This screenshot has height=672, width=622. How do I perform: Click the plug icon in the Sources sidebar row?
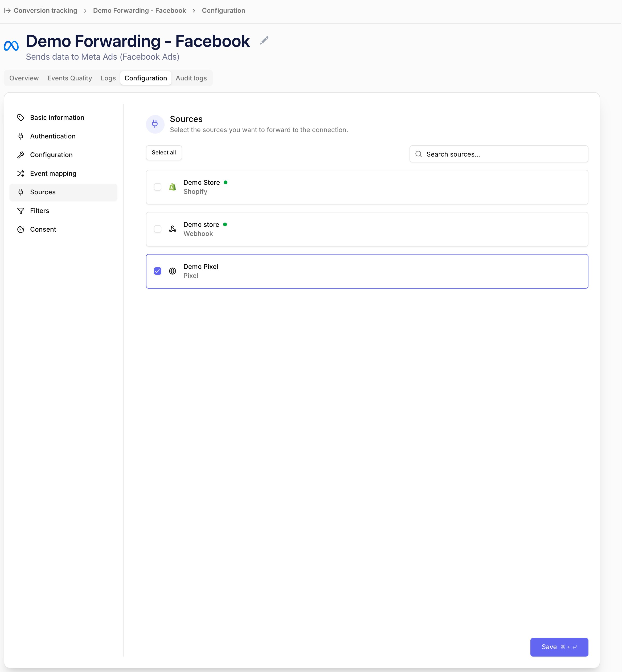(21, 192)
